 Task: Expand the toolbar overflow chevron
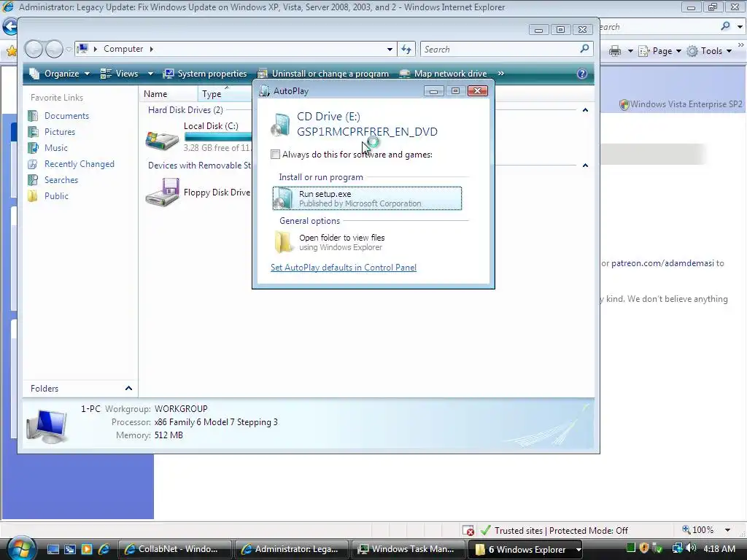coord(500,74)
